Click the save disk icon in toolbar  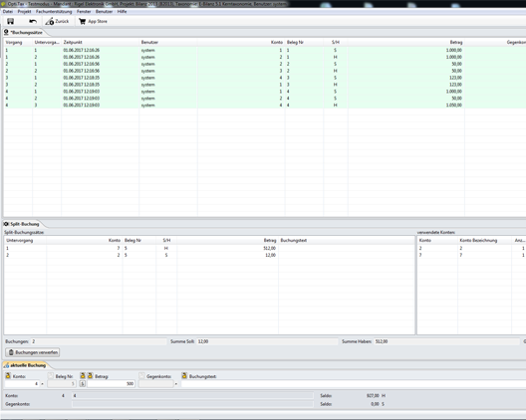[x=10, y=22]
